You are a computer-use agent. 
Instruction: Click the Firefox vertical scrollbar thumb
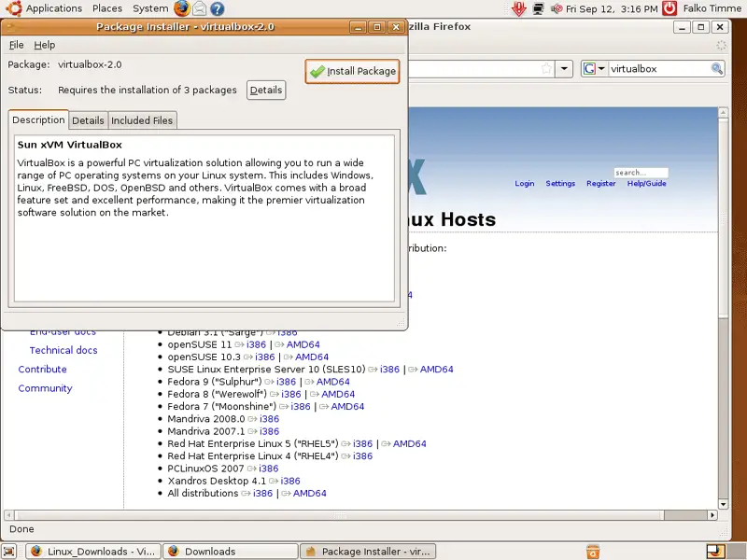(723, 219)
